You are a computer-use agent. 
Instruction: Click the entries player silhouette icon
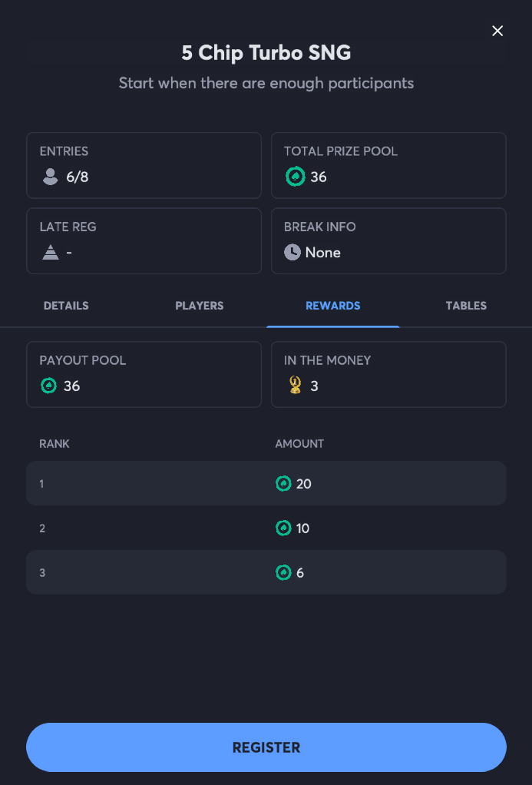(51, 177)
